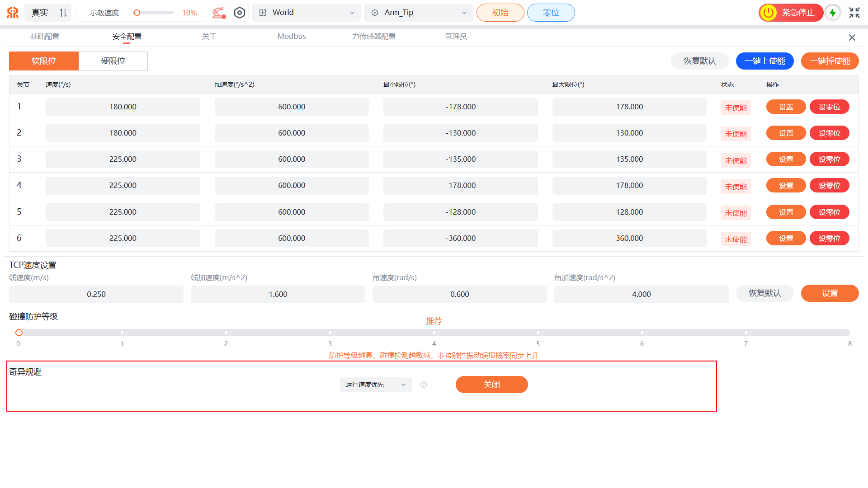Click the help question mark icon
This screenshot has width=868, height=488.
pyautogui.click(x=424, y=385)
